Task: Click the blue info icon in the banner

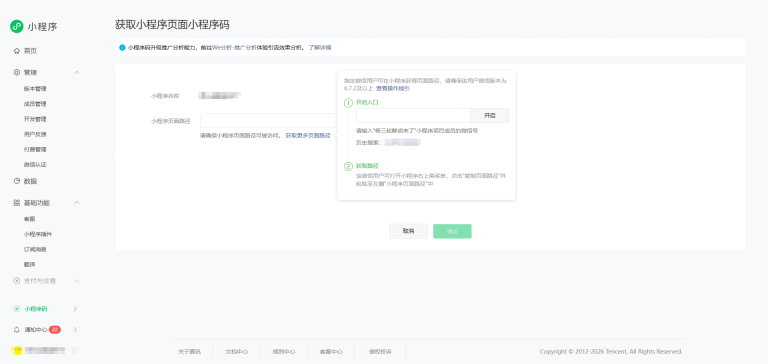Action: pos(122,48)
